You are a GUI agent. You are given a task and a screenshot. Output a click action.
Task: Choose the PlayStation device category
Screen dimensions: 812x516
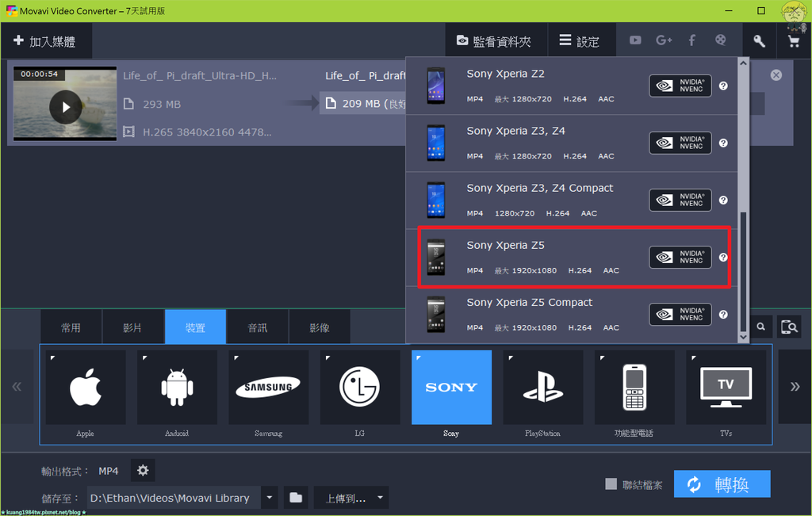click(x=542, y=387)
